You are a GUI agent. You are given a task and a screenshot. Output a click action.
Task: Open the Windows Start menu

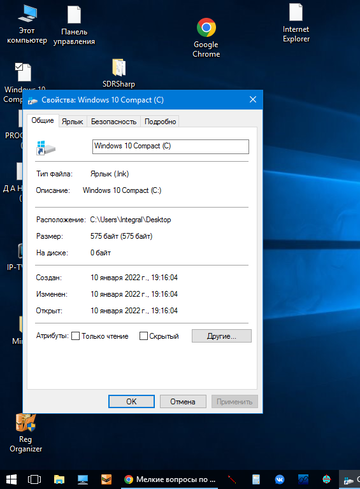(12, 479)
